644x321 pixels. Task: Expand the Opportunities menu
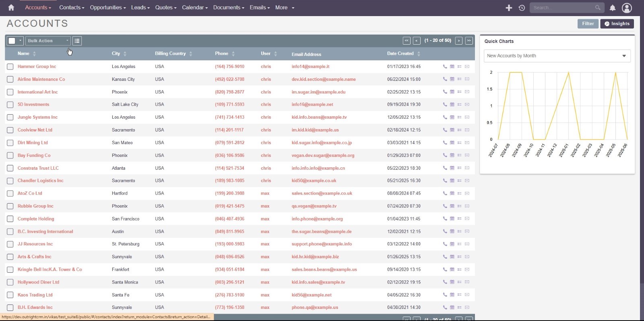click(108, 8)
